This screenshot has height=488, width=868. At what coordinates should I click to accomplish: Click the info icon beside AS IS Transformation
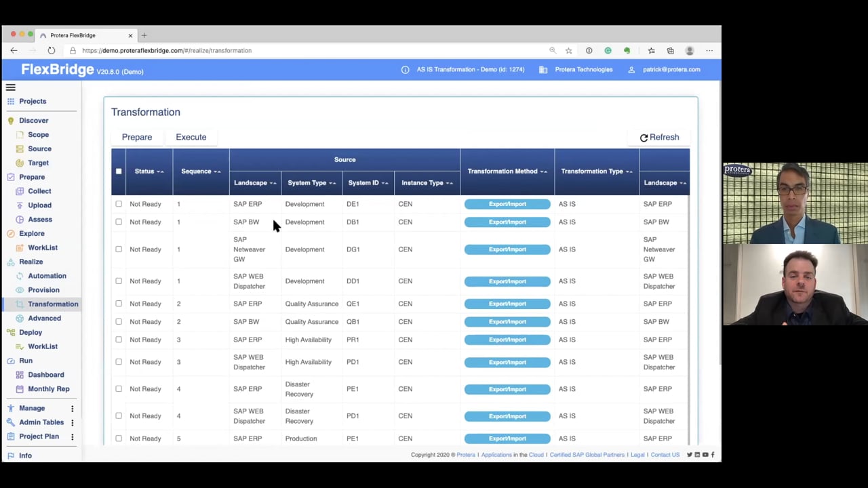(406, 70)
